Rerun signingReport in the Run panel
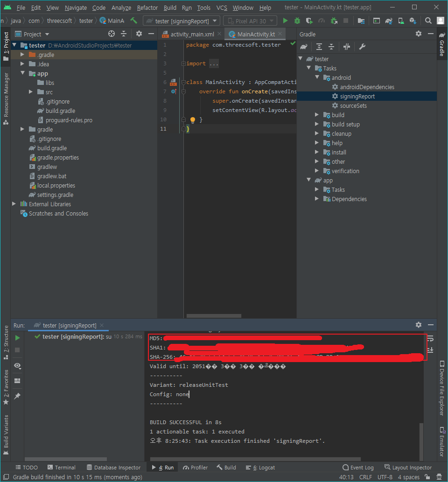 [18, 338]
